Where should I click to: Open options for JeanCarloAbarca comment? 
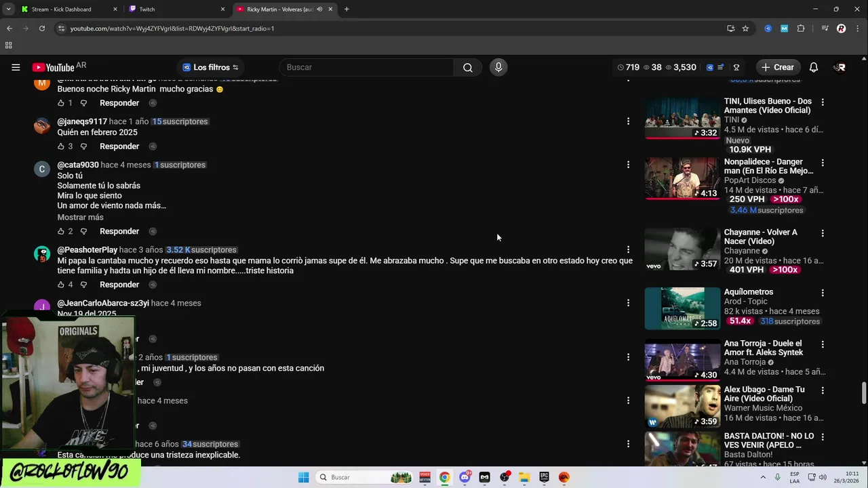[628, 303]
